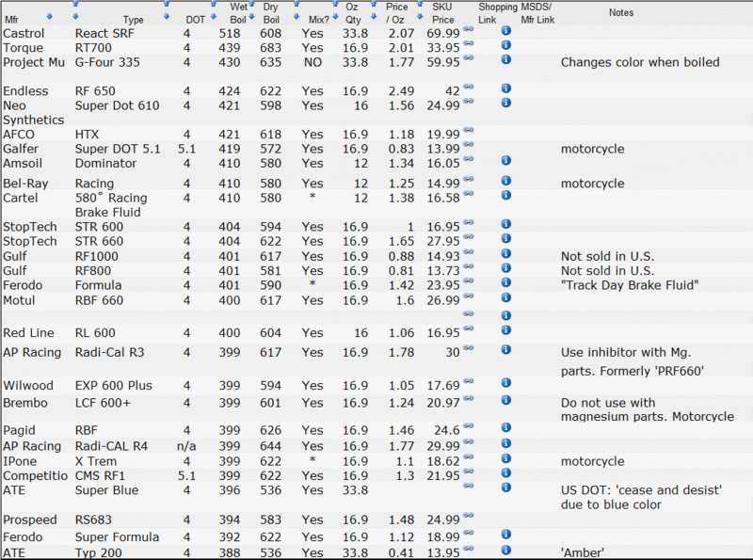Open the Project Mu G-Four 335 shopping link icon
Image resolution: width=753 pixels, height=560 pixels.
coord(468,58)
